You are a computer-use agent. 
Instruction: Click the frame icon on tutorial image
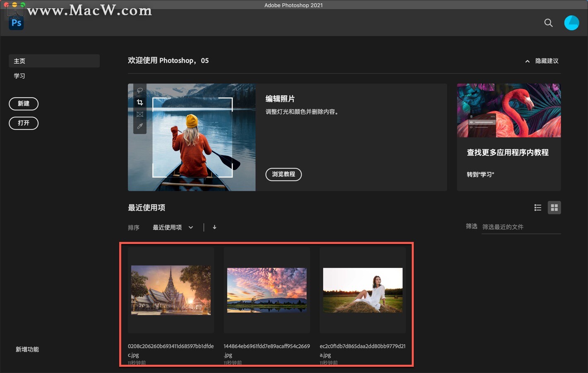pos(140,114)
